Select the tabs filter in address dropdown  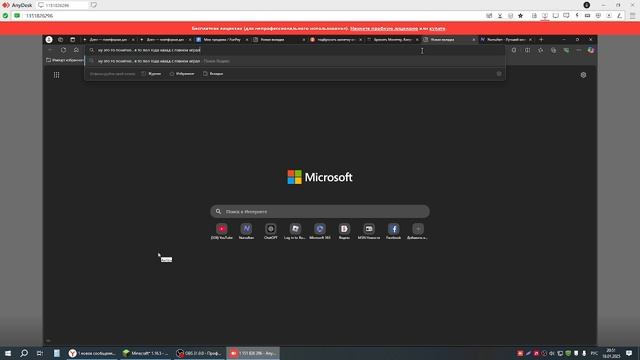tap(213, 74)
